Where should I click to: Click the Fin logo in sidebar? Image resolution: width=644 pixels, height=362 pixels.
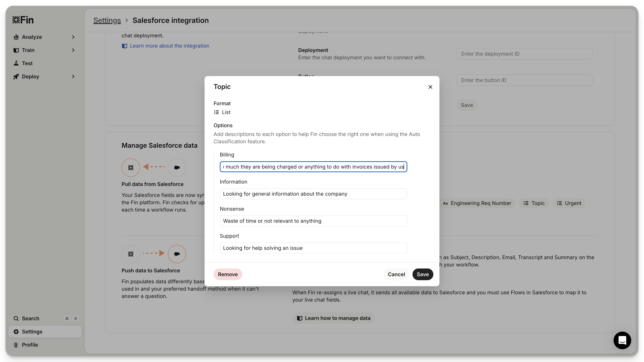23,20
